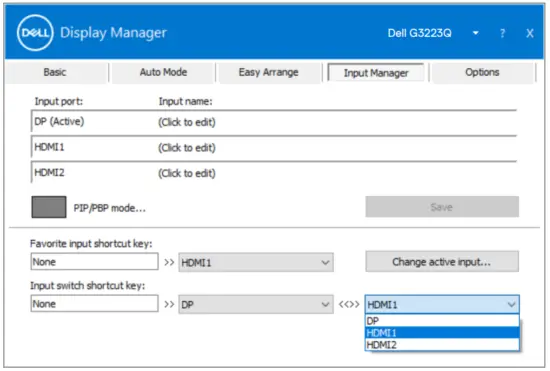Click the HDMI1 input port label
The width and height of the screenshot is (550, 371).
click(x=49, y=147)
